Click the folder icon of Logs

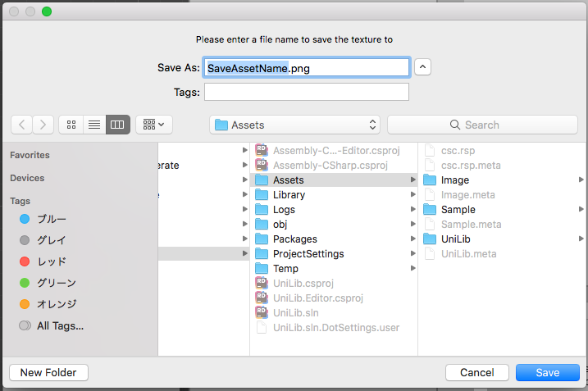[x=262, y=210]
